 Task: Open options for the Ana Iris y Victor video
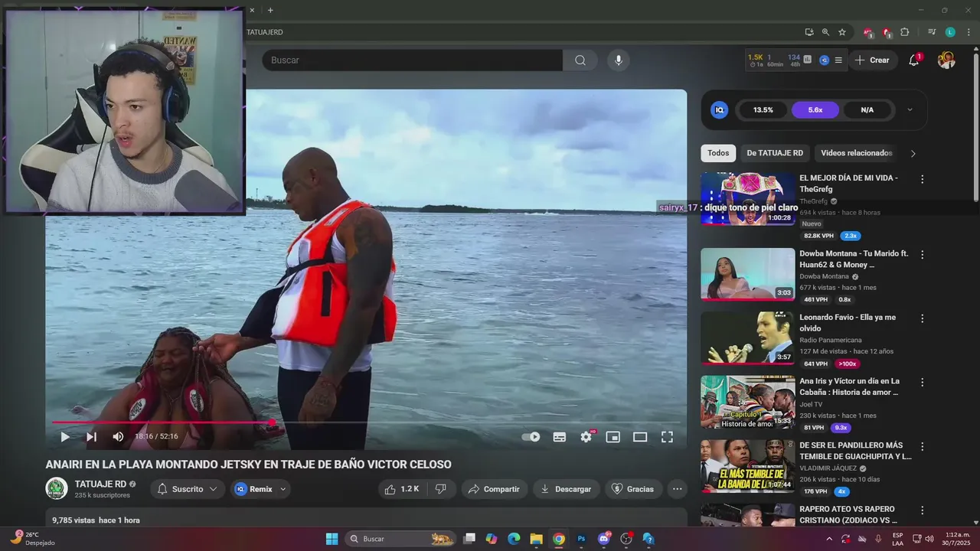click(922, 382)
